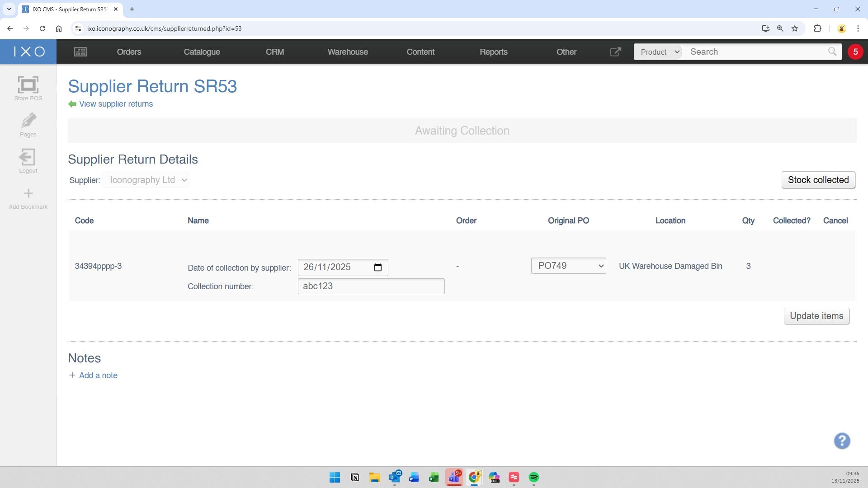
Task: Expand the Product search type dropdown
Action: point(659,52)
